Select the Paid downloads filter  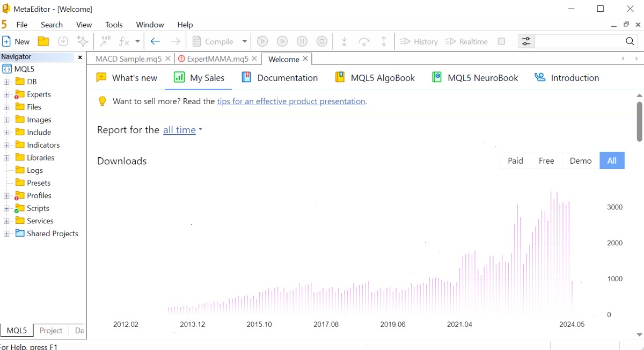click(x=515, y=161)
